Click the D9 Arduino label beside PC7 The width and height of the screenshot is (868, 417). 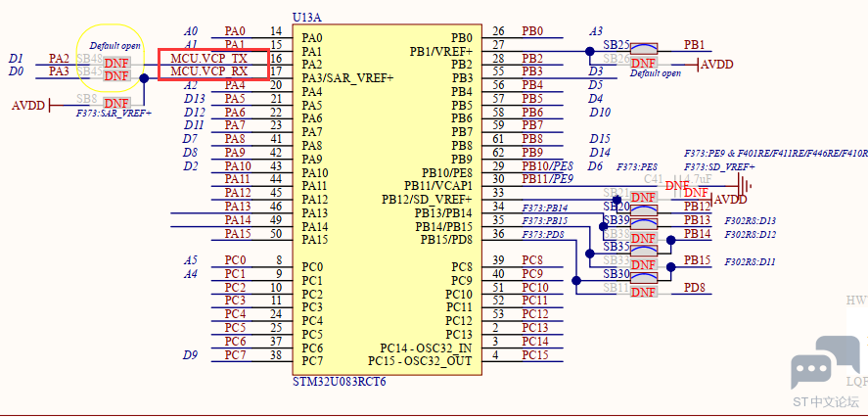pyautogui.click(x=190, y=355)
